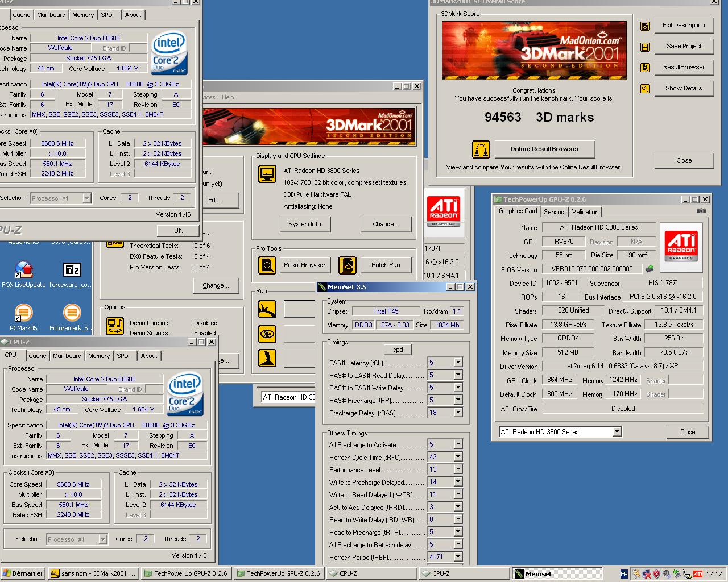The image size is (728, 582).
Task: Open Help menu in 3DMark2001 window
Action: [x=227, y=97]
